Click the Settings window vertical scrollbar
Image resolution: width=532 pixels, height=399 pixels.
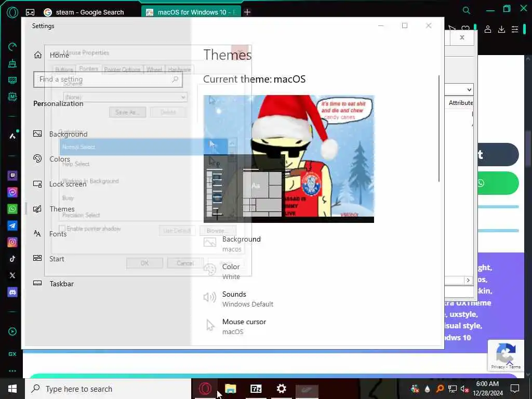(x=439, y=128)
